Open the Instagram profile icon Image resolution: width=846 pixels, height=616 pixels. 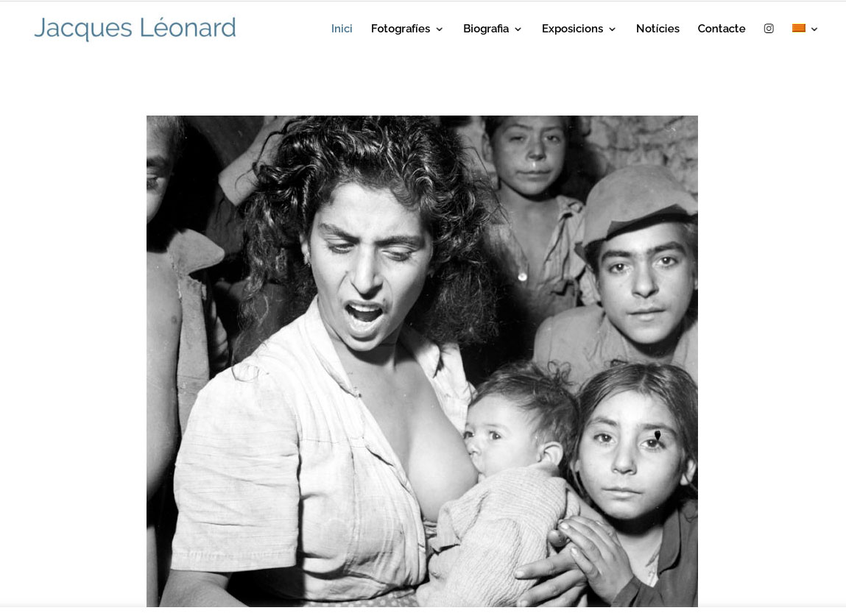[x=769, y=29]
